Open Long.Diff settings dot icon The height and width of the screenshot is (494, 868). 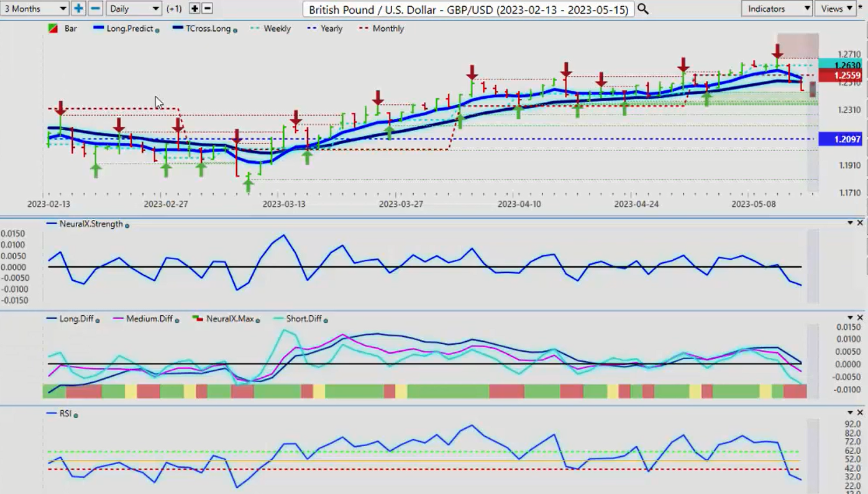point(98,320)
